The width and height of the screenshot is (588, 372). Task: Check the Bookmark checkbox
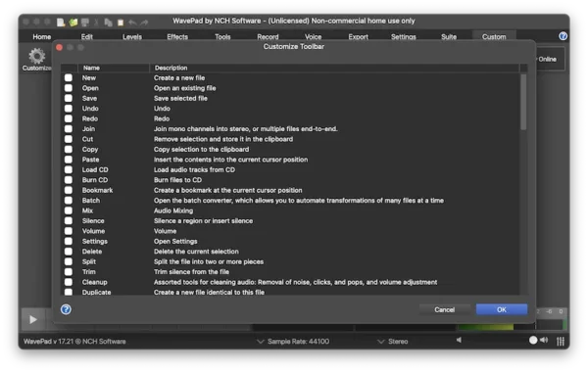coord(69,190)
